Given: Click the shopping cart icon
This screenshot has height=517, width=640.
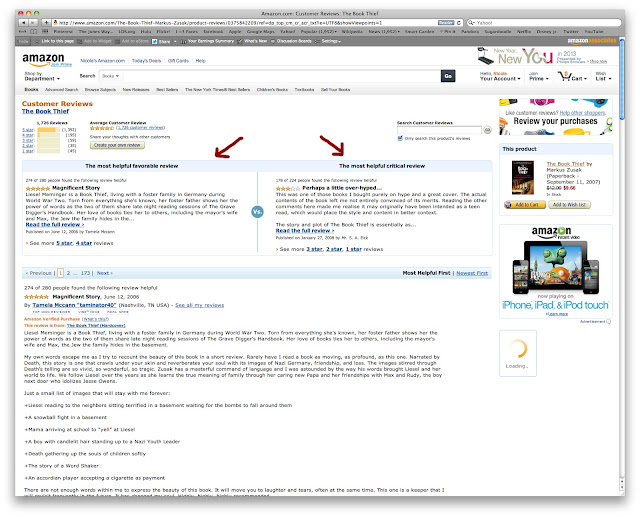Looking at the screenshot, I should click(x=564, y=76).
